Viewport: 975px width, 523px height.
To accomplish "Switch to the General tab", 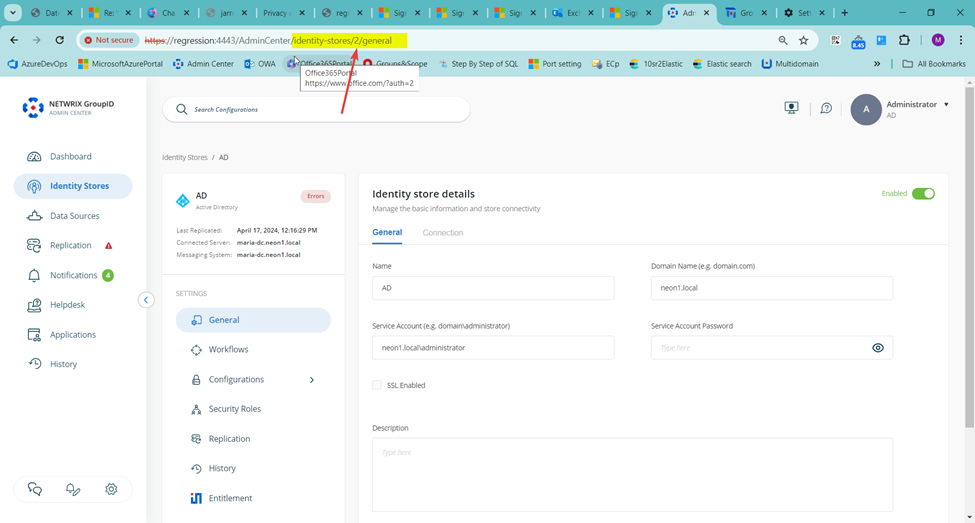I will click(387, 233).
